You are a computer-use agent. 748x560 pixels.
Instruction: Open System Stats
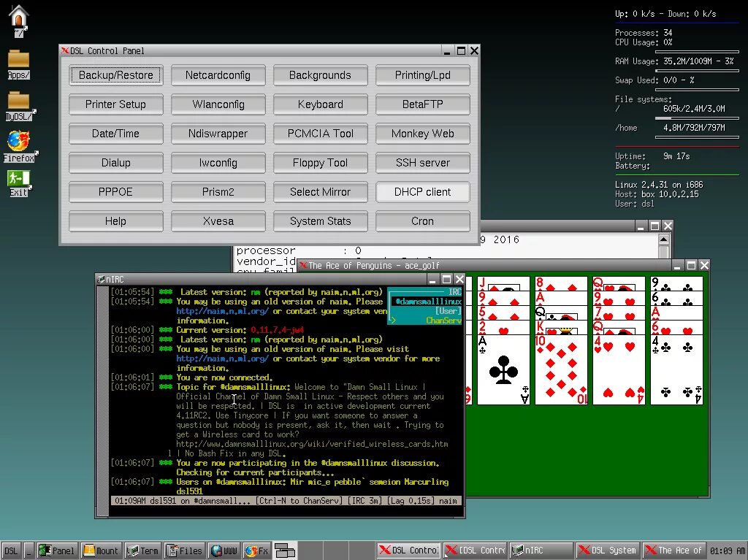pos(320,220)
